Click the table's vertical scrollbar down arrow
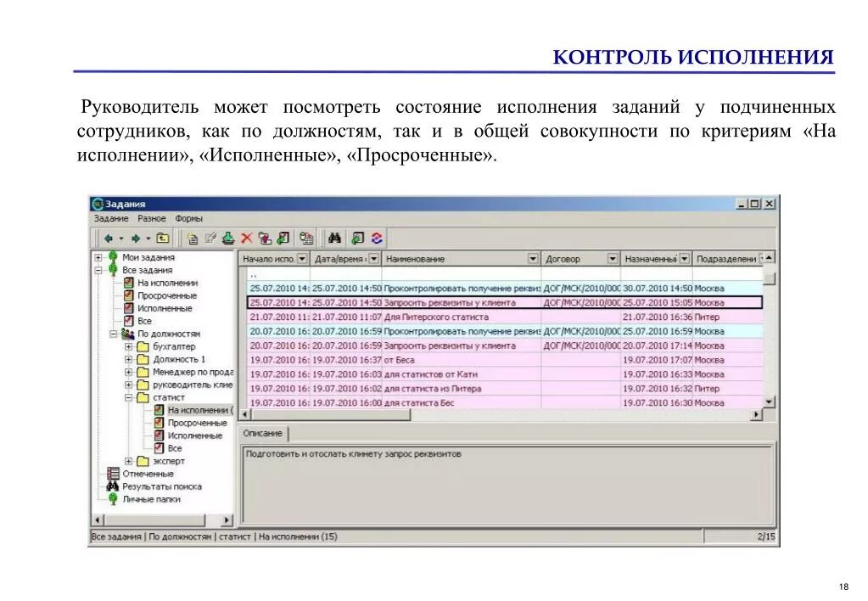 (x=770, y=402)
